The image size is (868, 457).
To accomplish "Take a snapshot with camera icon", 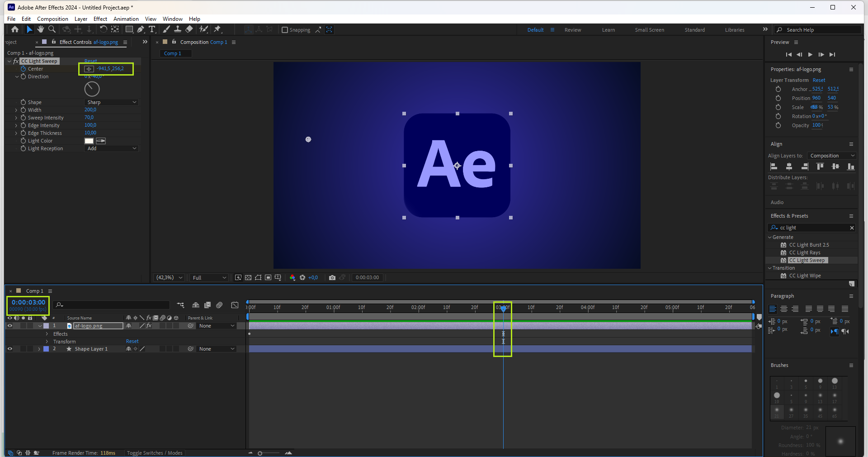I will point(332,278).
